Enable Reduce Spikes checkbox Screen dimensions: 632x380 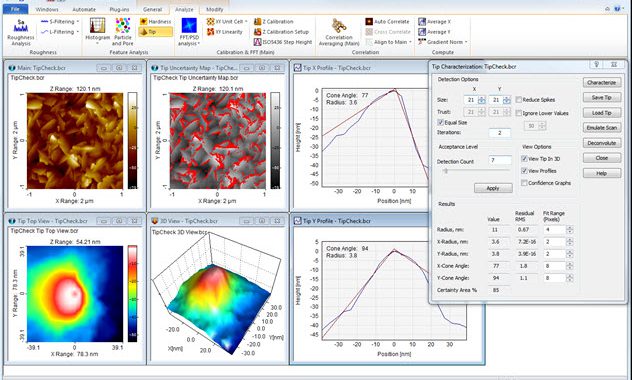coord(519,100)
